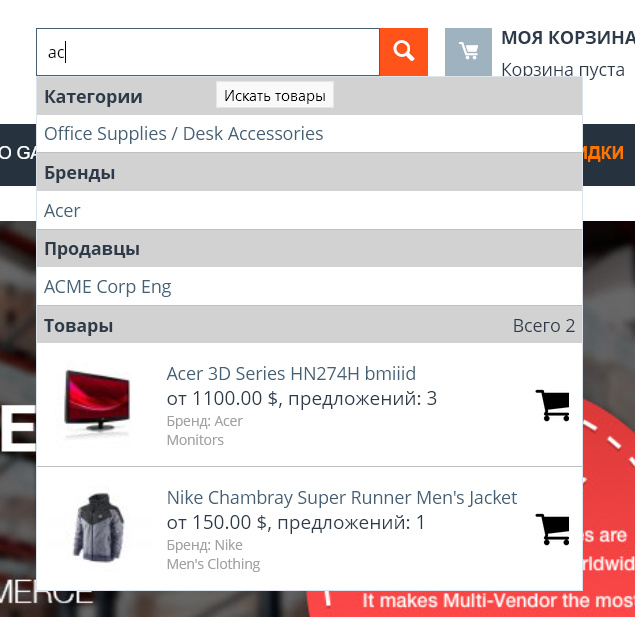Open Nike Chambray Super Runner Men's Jacket
Viewport: 635px width, 617px height.
(x=342, y=498)
